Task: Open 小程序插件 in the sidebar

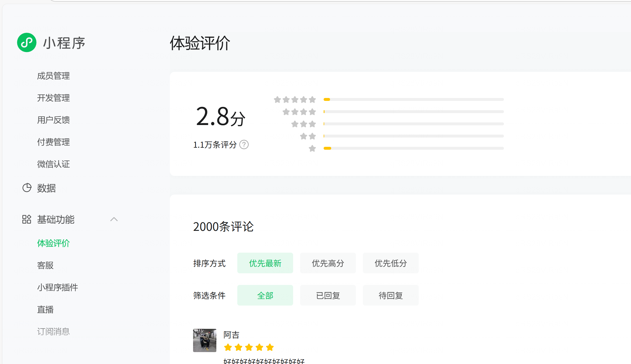Action: coord(57,287)
